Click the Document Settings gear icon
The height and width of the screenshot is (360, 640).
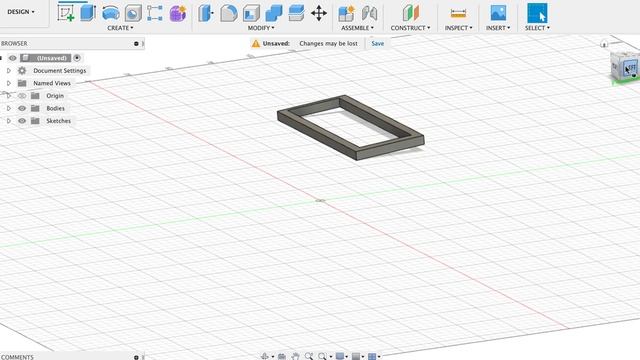click(22, 71)
